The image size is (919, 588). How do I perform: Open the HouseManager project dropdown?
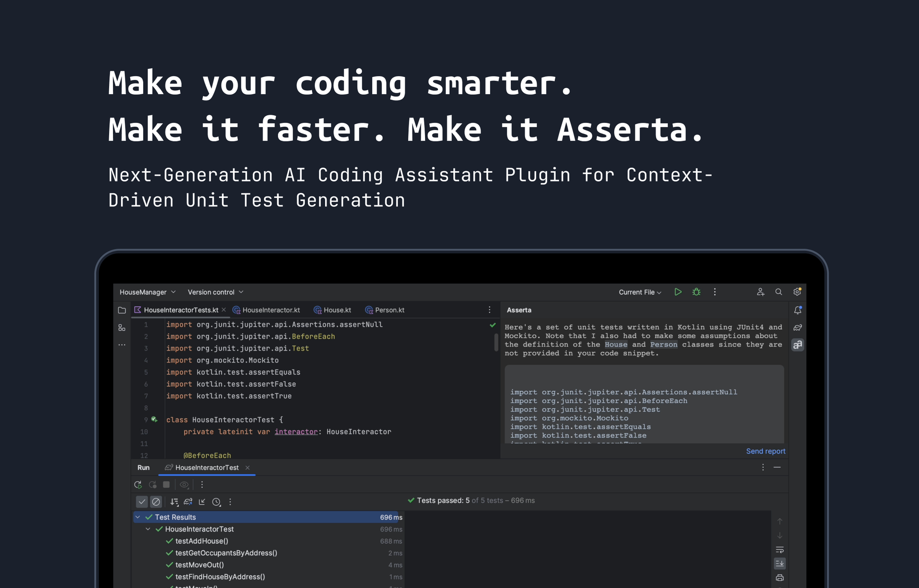147,292
